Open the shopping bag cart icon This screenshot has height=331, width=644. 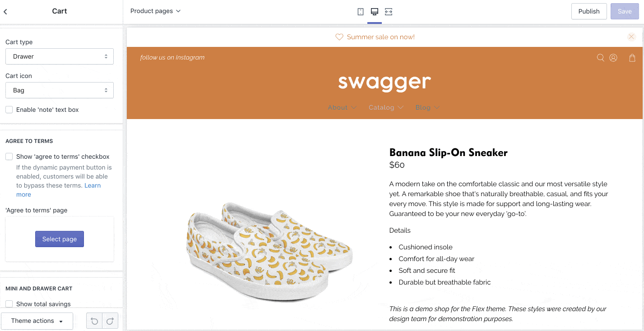pyautogui.click(x=632, y=58)
